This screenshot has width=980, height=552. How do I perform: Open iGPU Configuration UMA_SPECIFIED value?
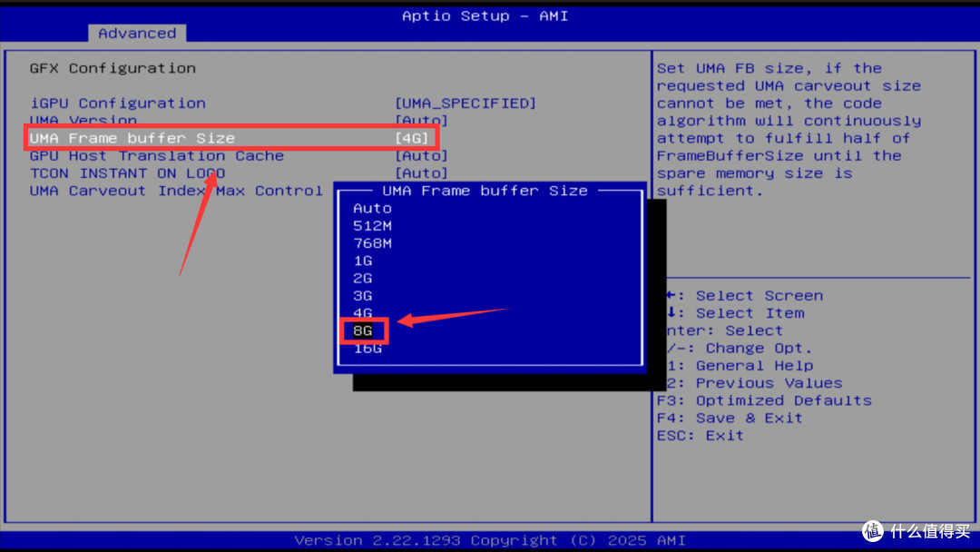pos(465,103)
